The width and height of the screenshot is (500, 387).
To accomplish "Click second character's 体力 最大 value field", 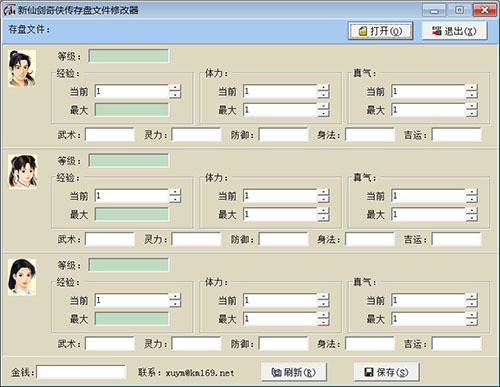I will (x=280, y=214).
